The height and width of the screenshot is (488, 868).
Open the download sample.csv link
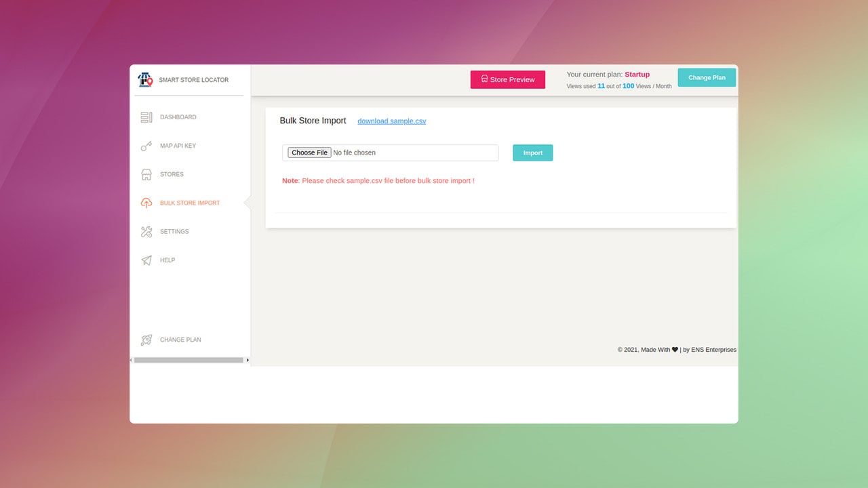(x=392, y=121)
